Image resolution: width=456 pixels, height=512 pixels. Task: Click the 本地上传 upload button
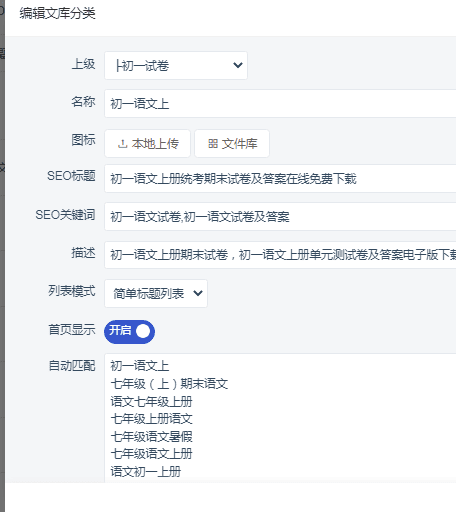coord(147,144)
